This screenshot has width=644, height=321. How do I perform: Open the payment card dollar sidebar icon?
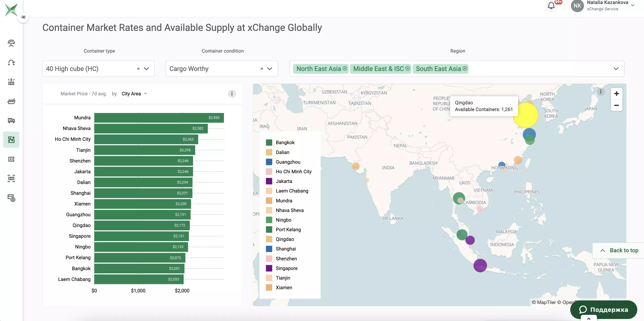click(11, 198)
